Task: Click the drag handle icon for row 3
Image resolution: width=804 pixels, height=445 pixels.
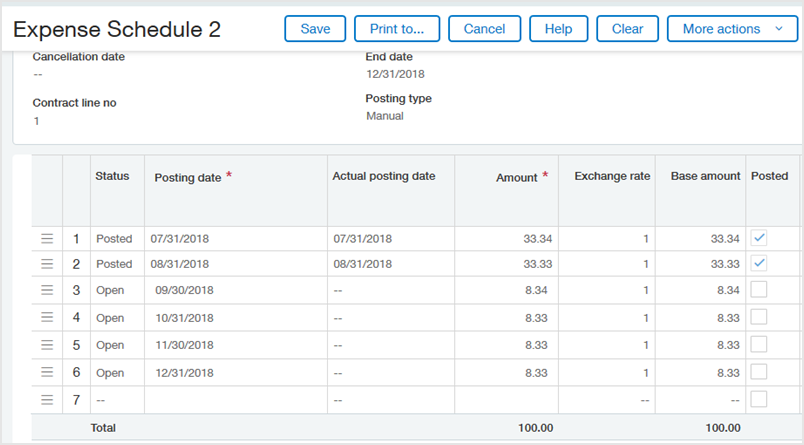Action: [x=46, y=290]
